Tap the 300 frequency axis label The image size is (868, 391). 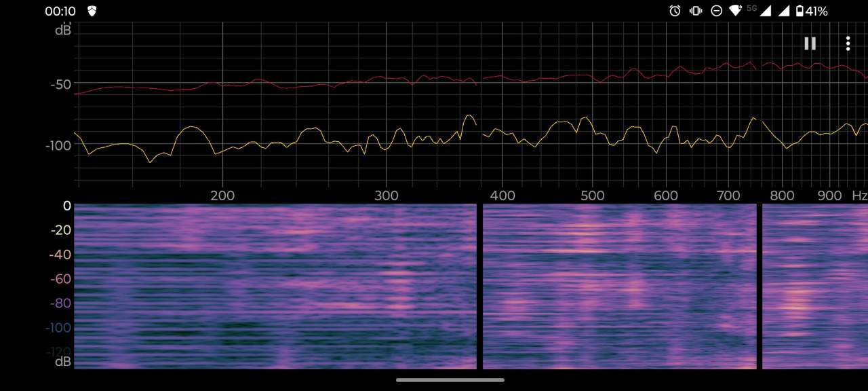click(x=387, y=195)
